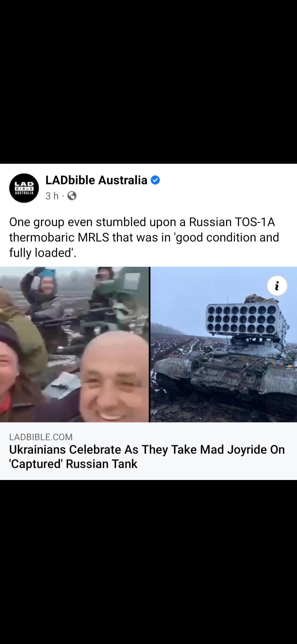Viewport: 297px width, 644px height.
Task: Click the '3 h' post timestamp
Action: [52, 196]
